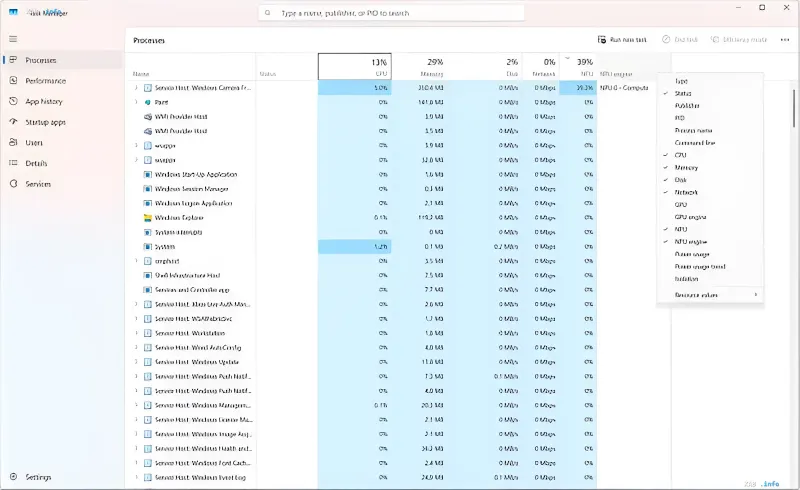This screenshot has width=800, height=490.
Task: Click the Run new task button
Action: [x=622, y=40]
